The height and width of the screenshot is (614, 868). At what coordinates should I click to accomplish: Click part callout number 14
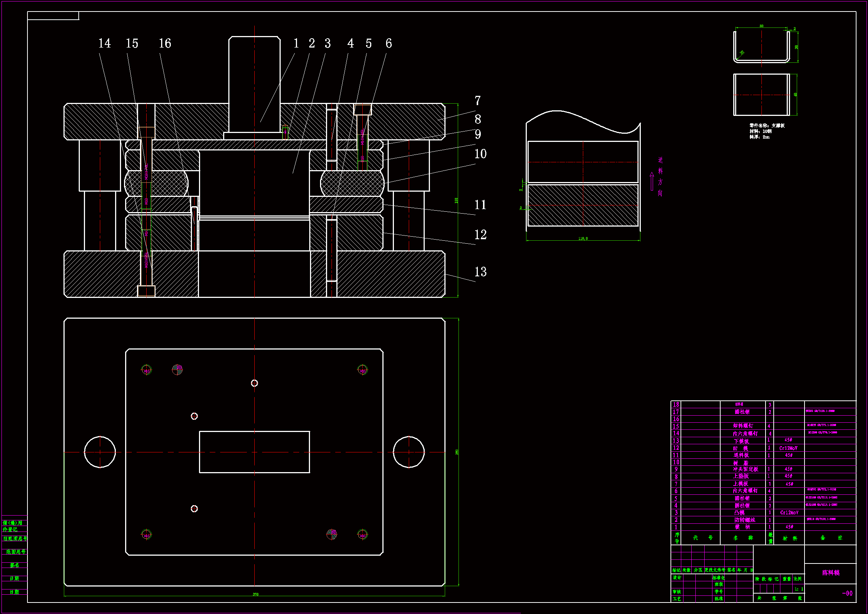tap(104, 43)
